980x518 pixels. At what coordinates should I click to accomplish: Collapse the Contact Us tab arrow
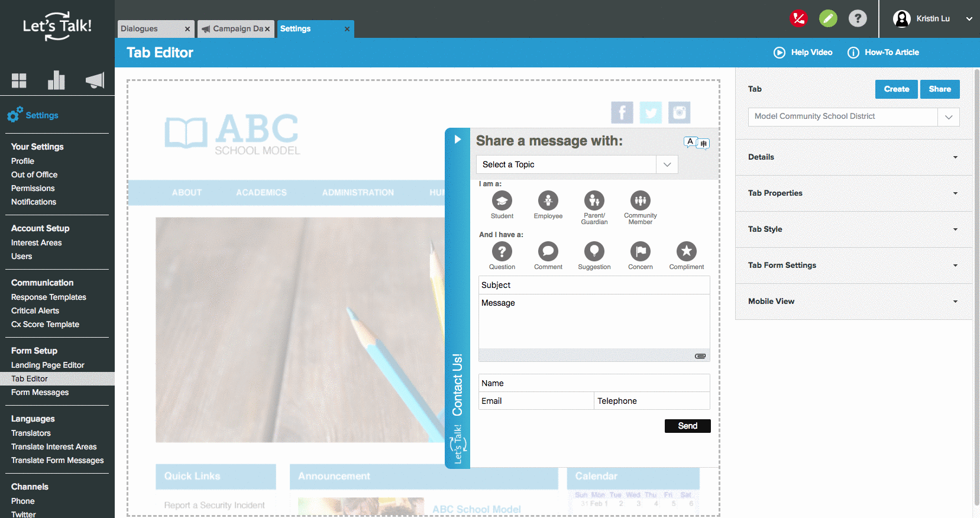click(457, 140)
